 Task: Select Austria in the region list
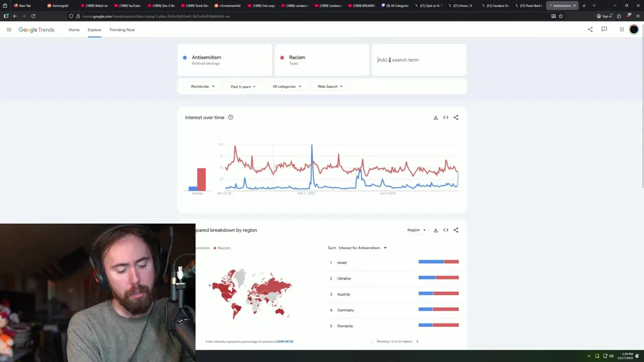pyautogui.click(x=344, y=294)
